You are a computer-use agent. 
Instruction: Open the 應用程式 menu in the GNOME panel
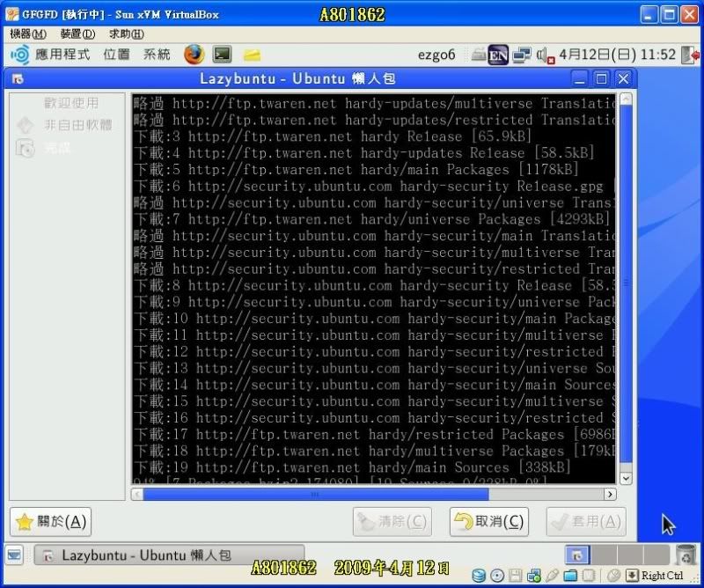coord(62,55)
